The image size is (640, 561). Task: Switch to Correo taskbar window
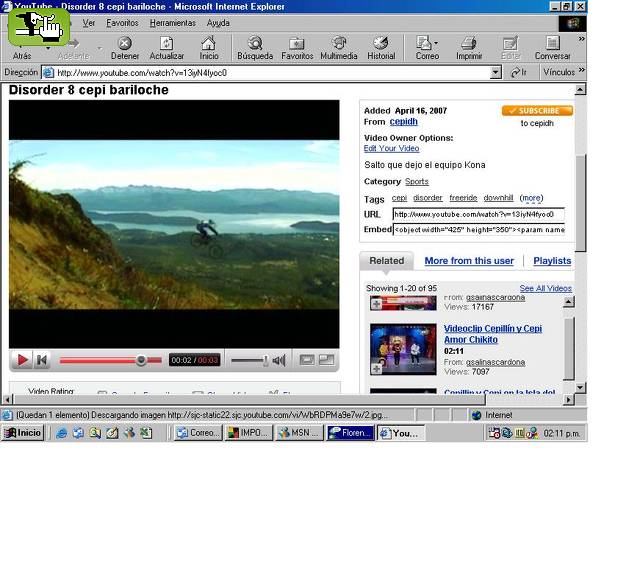coord(199,433)
